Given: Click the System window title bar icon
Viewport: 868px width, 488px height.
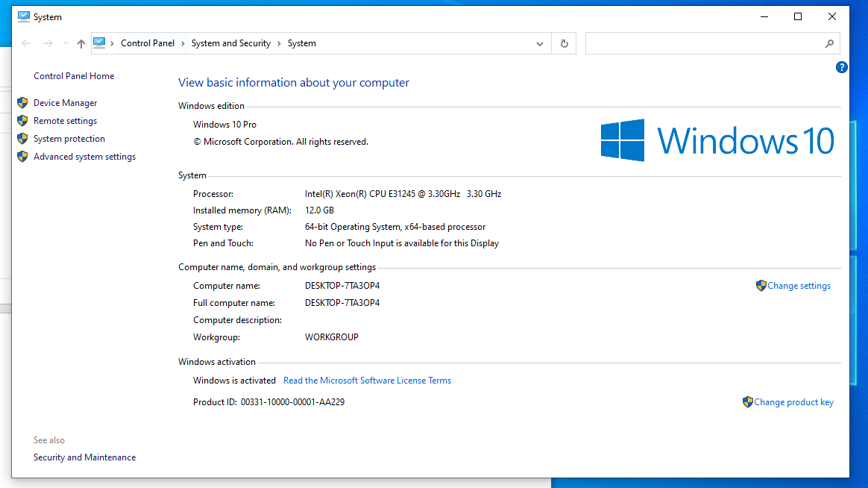Looking at the screenshot, I should 24,16.
